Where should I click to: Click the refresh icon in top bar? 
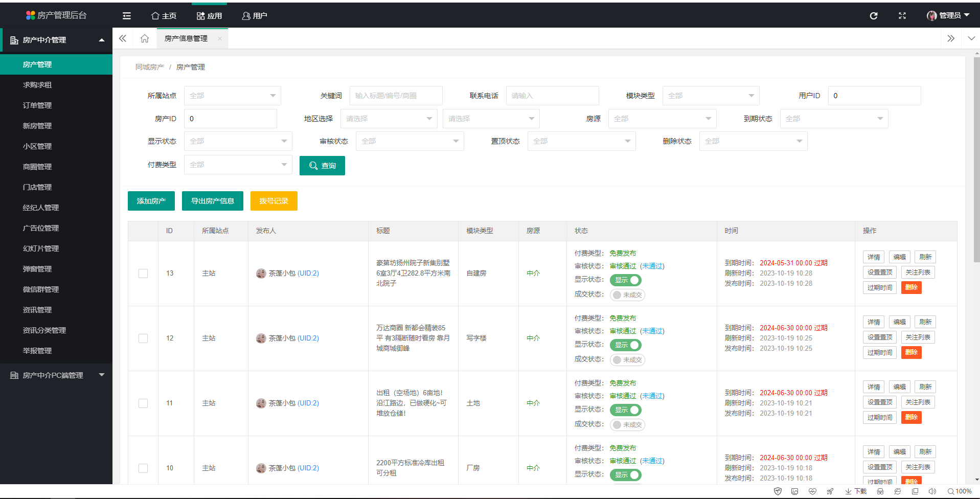pos(874,16)
